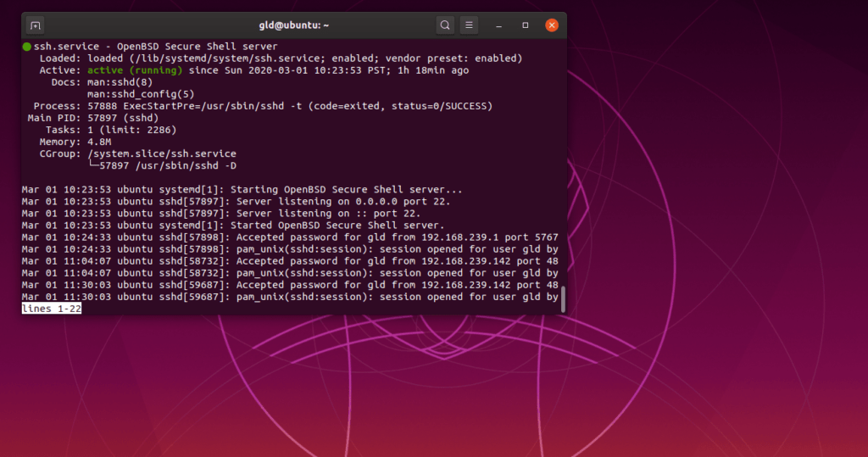Click the sshd[59687] pam_unix session opened line
The height and width of the screenshot is (457, 868).
coord(290,297)
